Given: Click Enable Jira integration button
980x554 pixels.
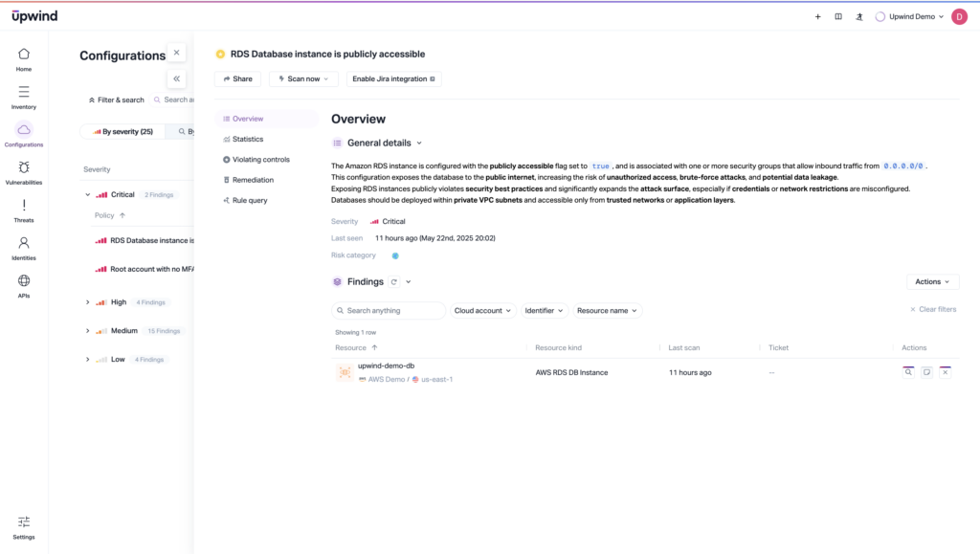Looking at the screenshot, I should pos(393,78).
